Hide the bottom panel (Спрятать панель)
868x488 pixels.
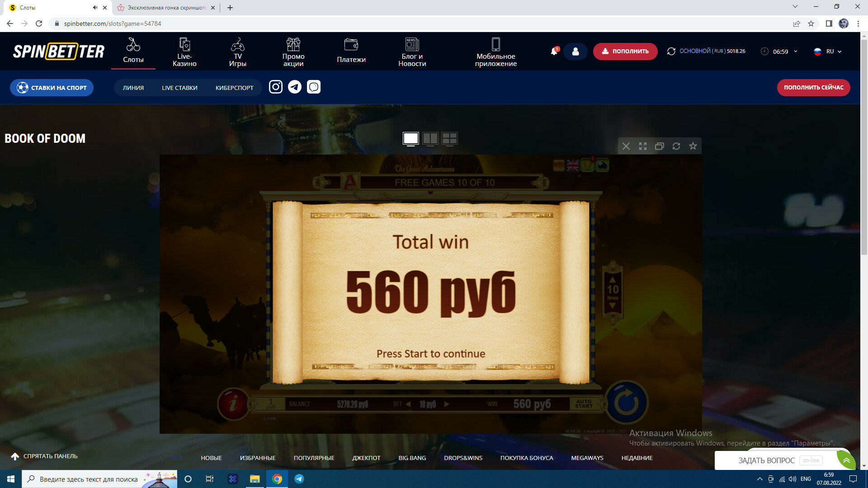44,456
